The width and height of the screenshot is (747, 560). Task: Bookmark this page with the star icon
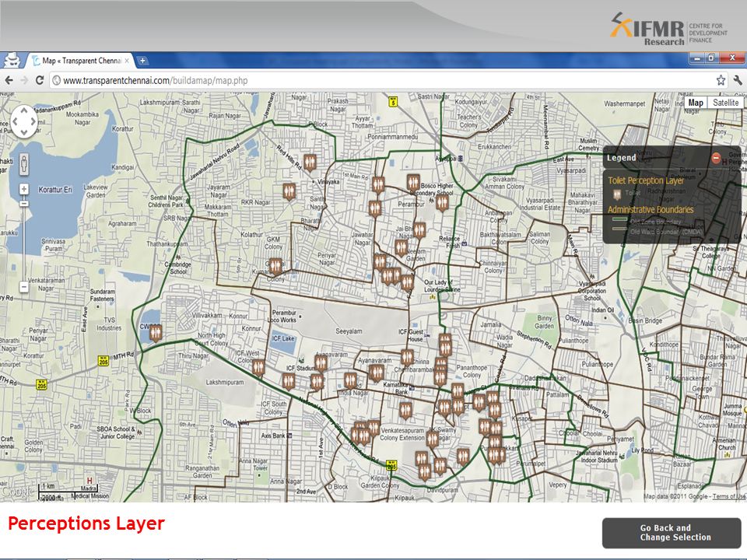(721, 80)
